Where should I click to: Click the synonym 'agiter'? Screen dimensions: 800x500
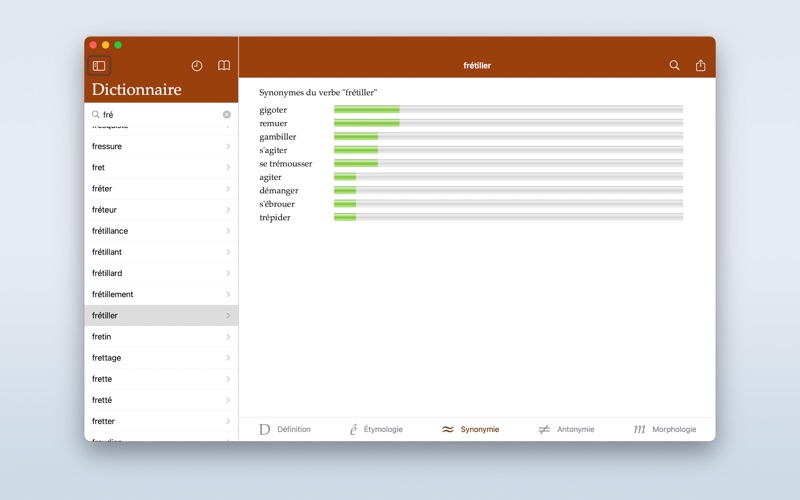click(270, 178)
